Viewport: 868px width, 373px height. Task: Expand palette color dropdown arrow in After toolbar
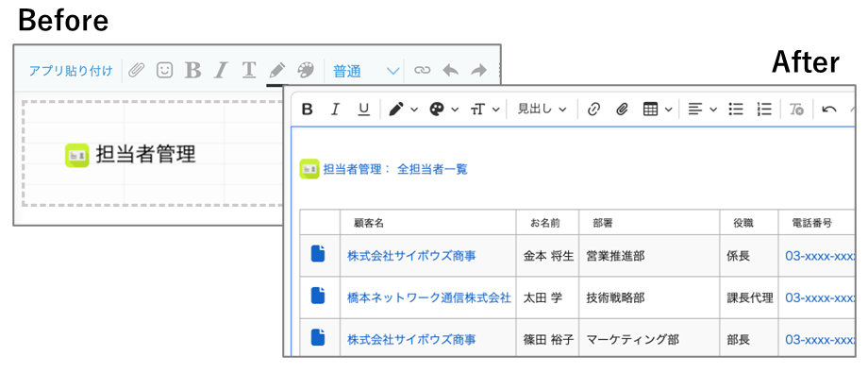(455, 110)
